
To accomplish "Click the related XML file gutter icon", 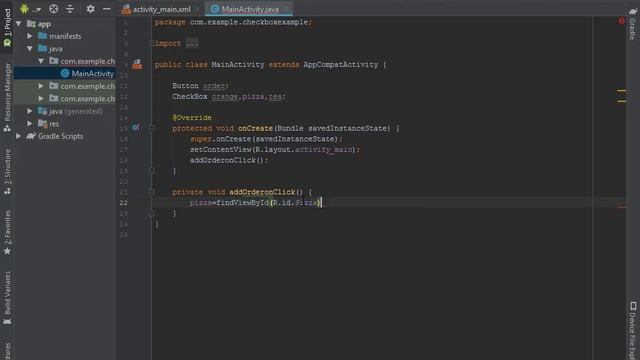I will [137, 64].
